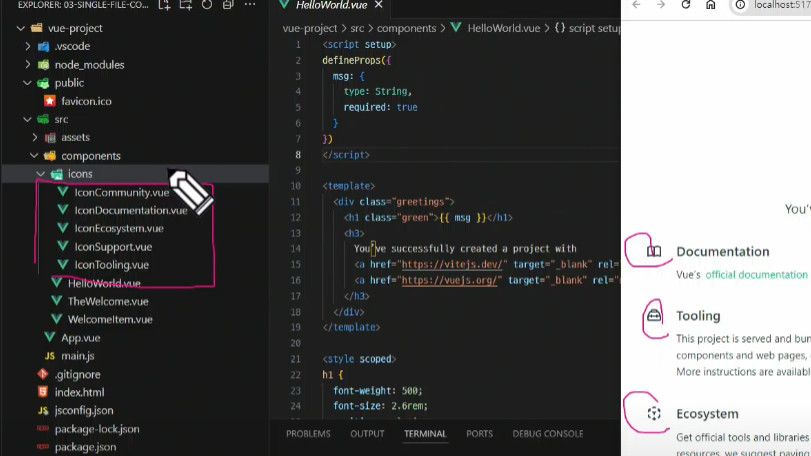Open Explorer more actions ellipsis menu
The image size is (811, 456).
tap(250, 5)
